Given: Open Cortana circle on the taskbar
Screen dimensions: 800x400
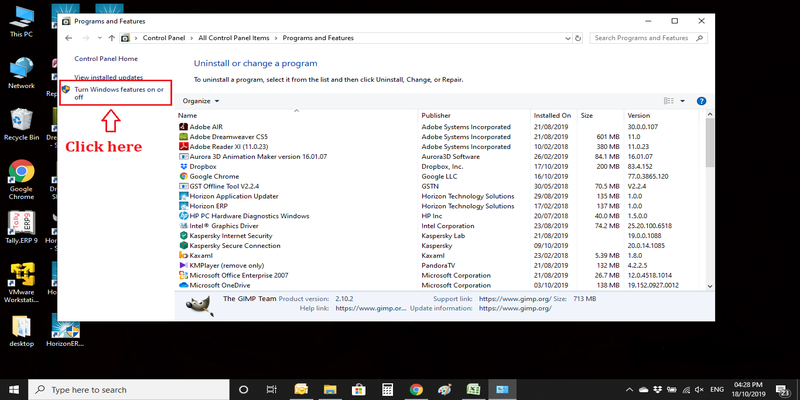Looking at the screenshot, I should (x=243, y=390).
